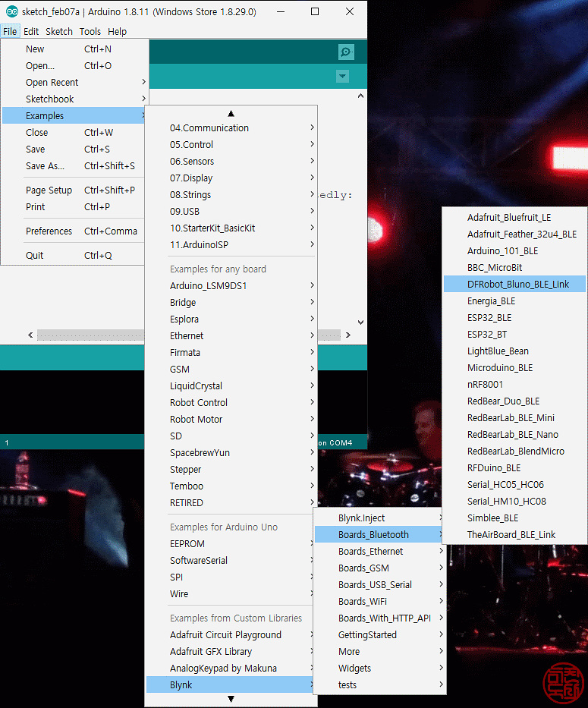Expand the Boards_WiFi submenu
This screenshot has width=588, height=708.
[380, 602]
